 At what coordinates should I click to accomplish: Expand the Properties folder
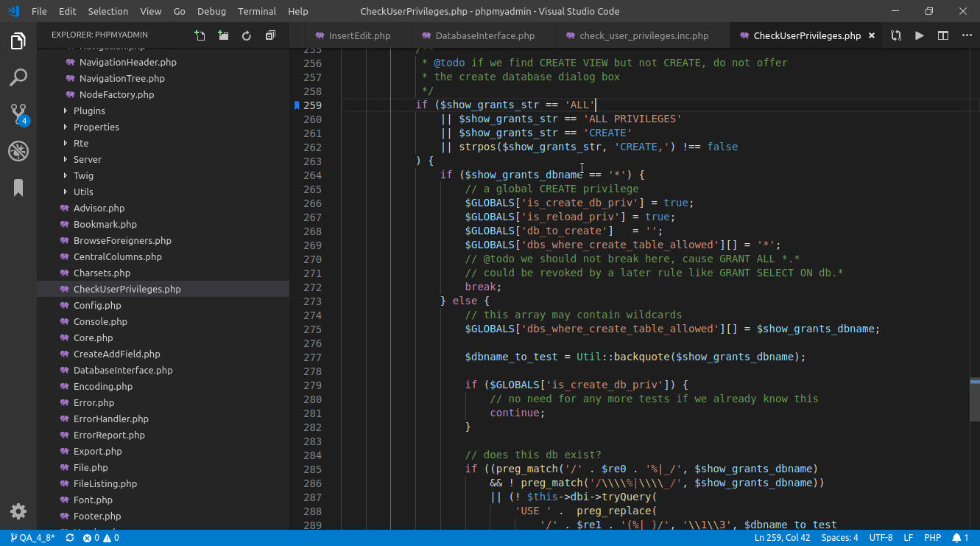pyautogui.click(x=96, y=127)
